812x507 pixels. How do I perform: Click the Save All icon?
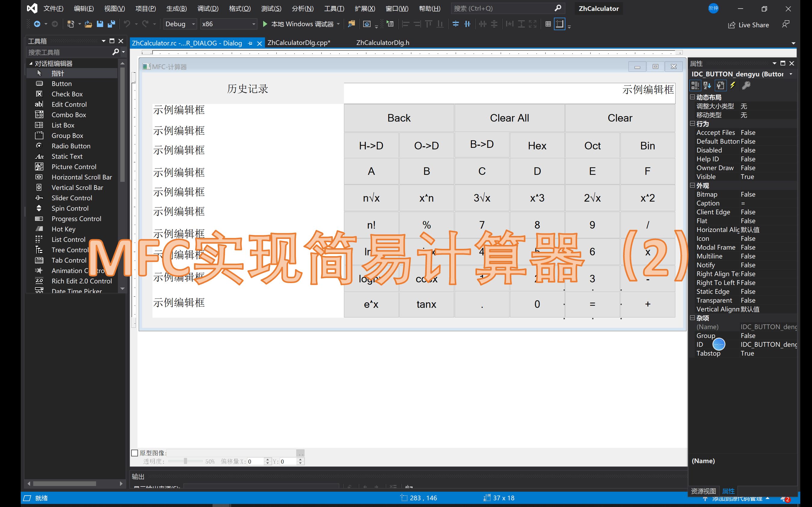point(111,24)
